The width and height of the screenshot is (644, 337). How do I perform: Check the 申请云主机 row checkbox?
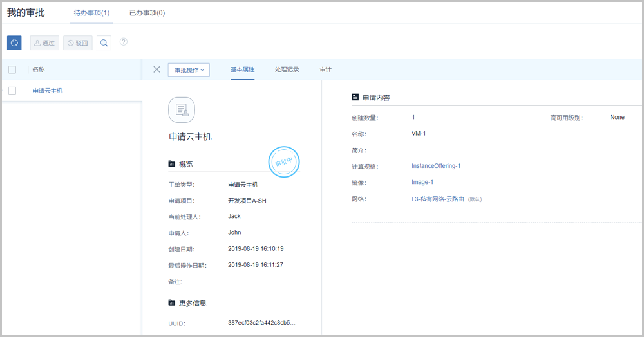(12, 91)
